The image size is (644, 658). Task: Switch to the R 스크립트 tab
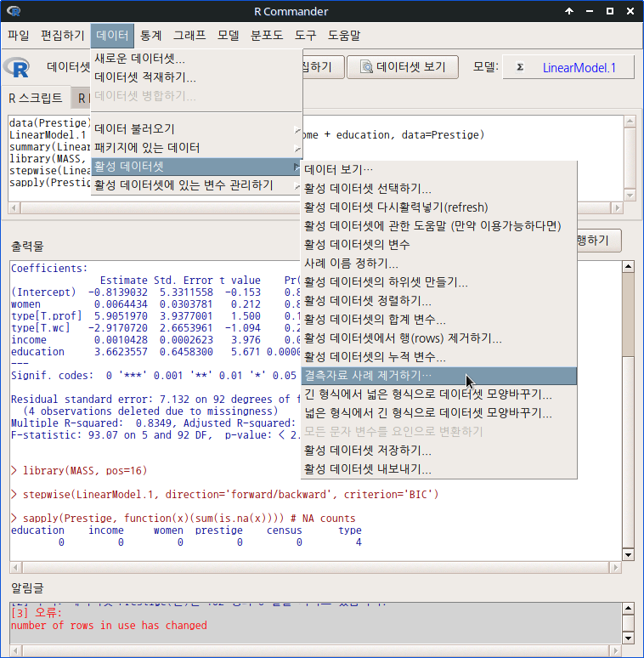[x=36, y=99]
